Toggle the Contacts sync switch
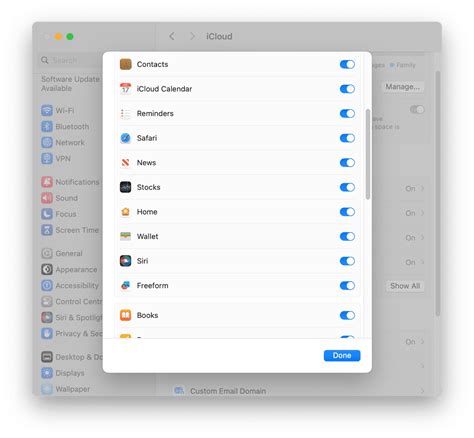 [x=347, y=64]
